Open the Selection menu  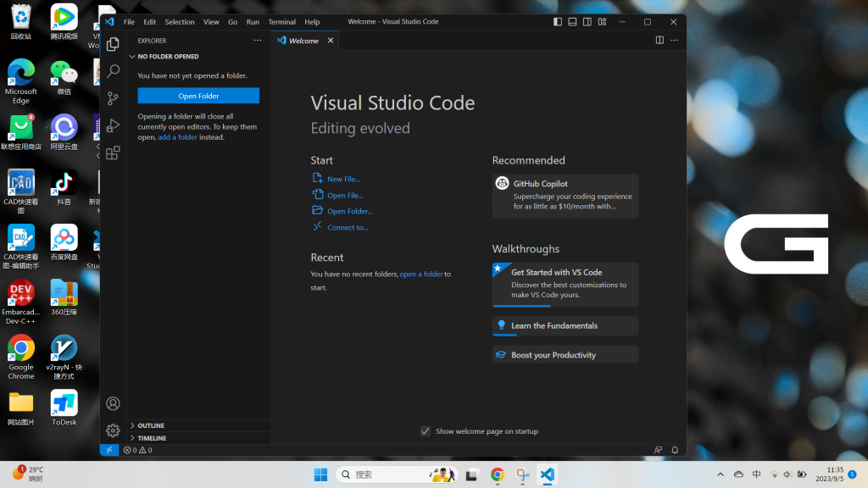tap(180, 21)
